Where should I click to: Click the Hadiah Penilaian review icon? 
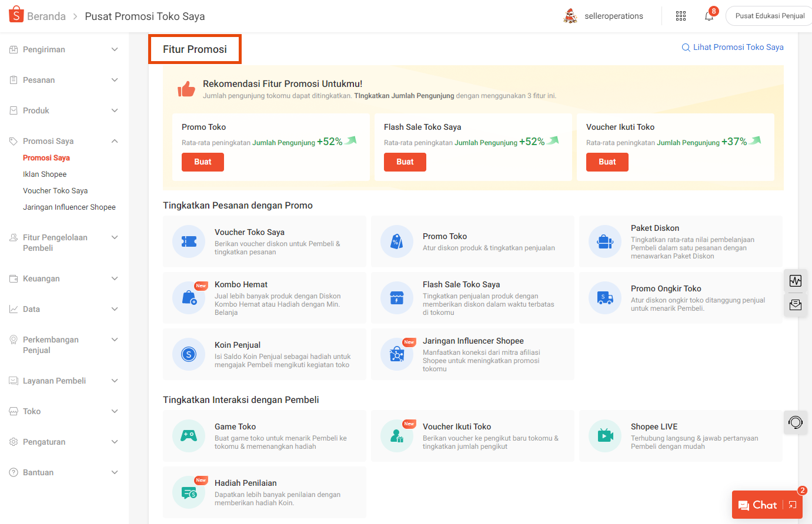tap(189, 492)
